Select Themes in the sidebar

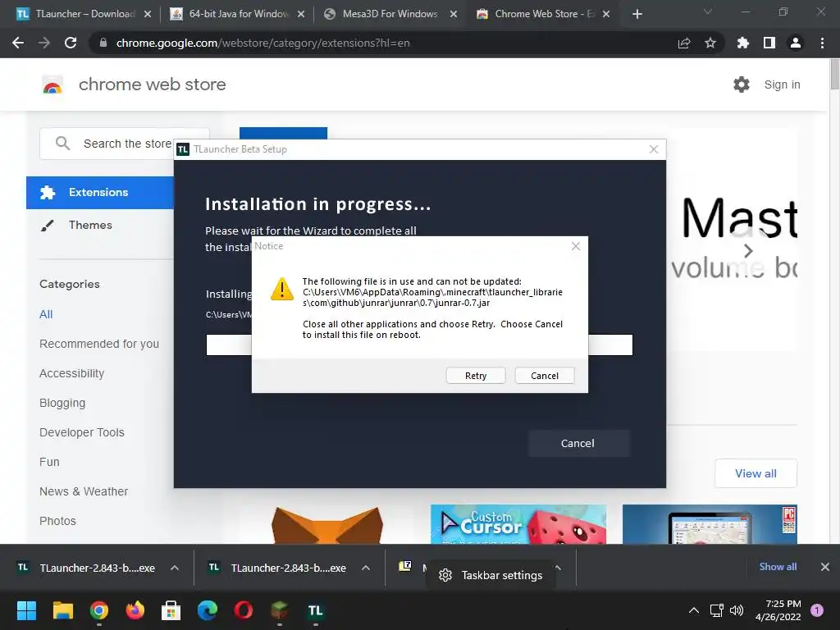tap(90, 225)
